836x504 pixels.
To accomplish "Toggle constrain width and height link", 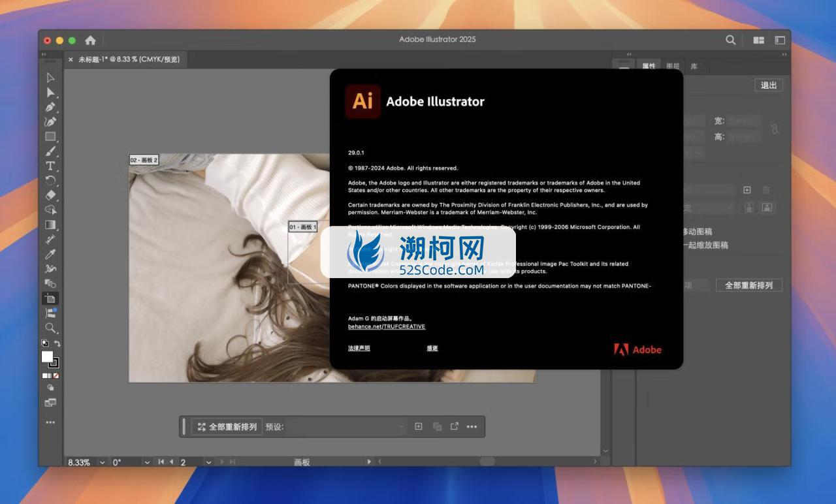I will pos(775,129).
